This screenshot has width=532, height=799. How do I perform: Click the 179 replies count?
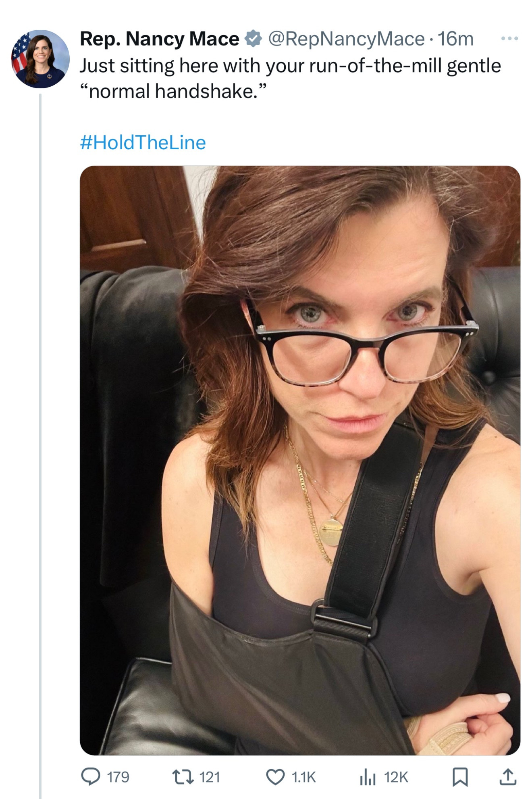coord(118,777)
